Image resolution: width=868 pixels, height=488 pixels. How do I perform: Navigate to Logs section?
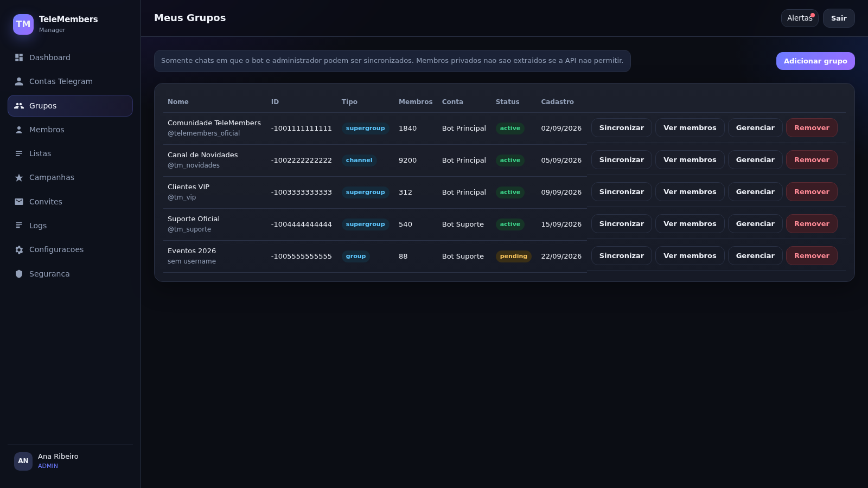[x=70, y=226]
